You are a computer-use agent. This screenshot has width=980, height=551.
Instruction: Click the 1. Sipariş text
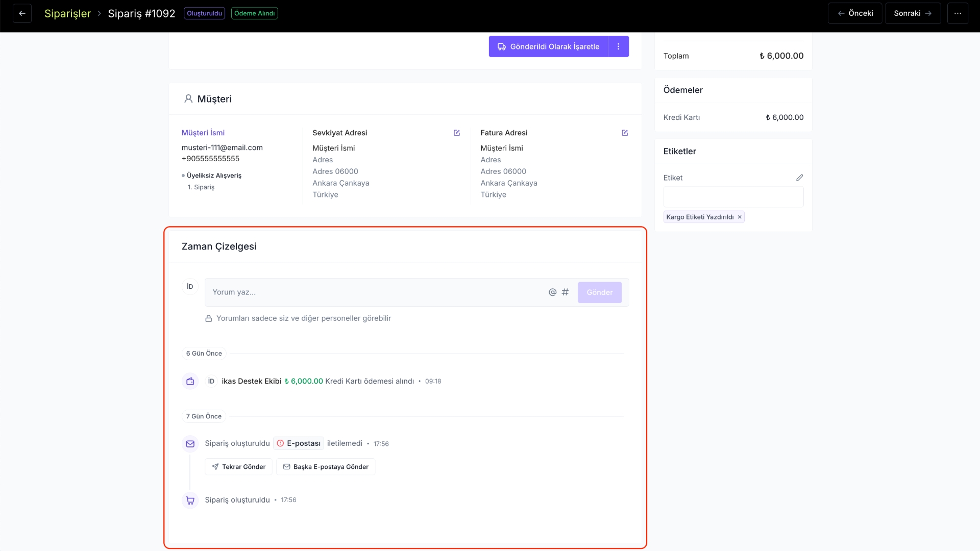click(201, 187)
